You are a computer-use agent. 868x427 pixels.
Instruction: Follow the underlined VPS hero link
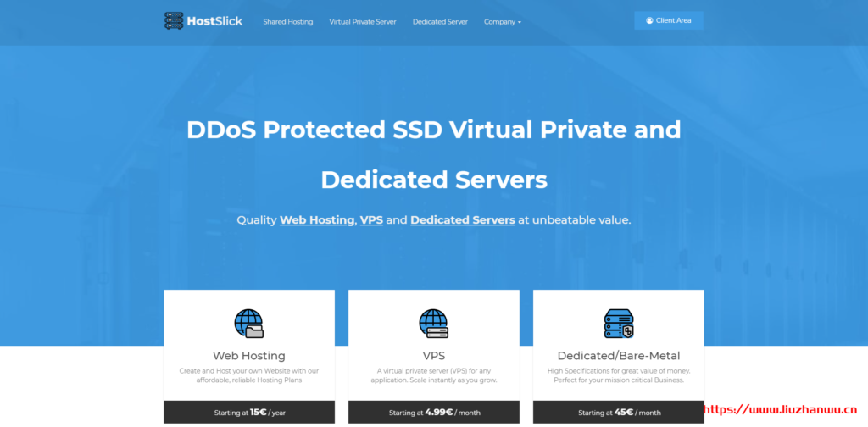coord(371,219)
